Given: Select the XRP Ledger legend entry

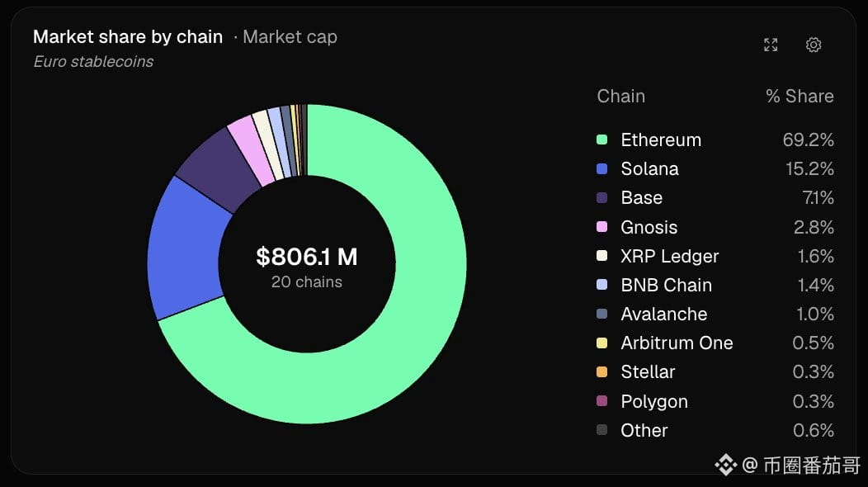Looking at the screenshot, I should coord(715,256).
